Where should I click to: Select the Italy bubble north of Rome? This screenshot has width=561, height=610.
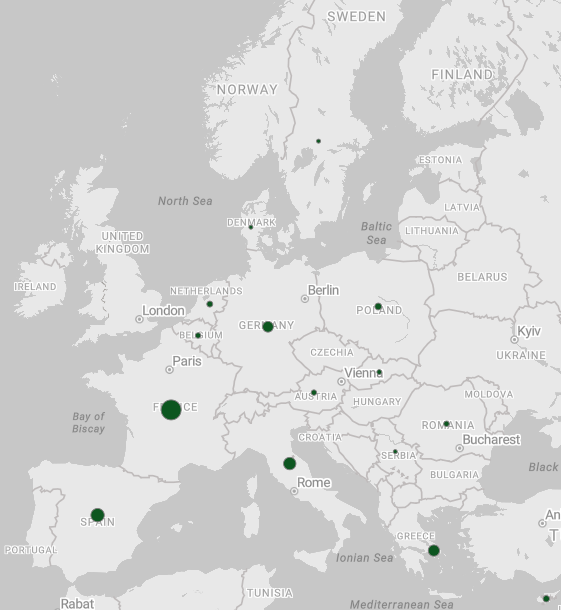(289, 463)
